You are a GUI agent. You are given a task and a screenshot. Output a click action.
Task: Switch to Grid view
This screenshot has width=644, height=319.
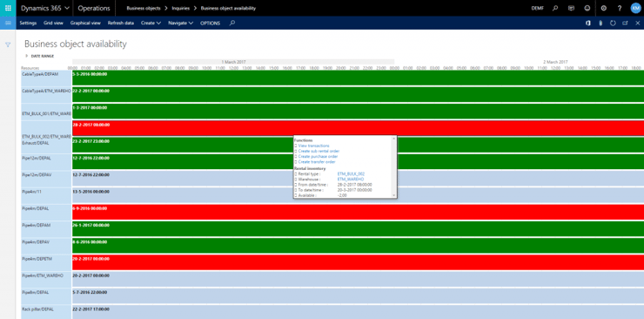click(53, 23)
